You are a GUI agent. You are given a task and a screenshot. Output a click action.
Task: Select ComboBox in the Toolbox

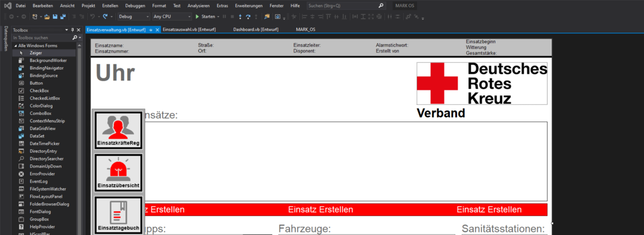point(44,113)
